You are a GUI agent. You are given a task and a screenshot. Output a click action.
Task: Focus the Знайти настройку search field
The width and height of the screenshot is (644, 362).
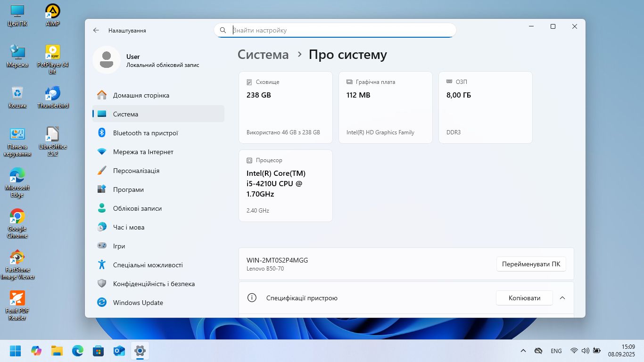(335, 30)
